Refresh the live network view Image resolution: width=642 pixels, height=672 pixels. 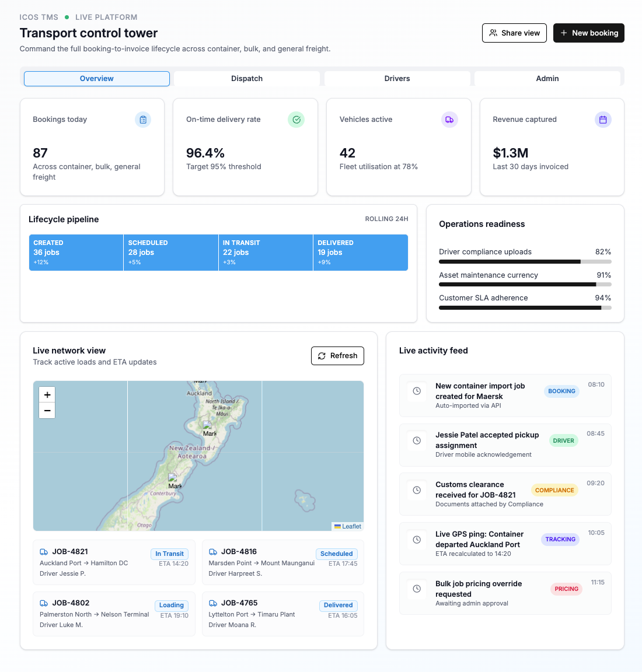point(337,356)
